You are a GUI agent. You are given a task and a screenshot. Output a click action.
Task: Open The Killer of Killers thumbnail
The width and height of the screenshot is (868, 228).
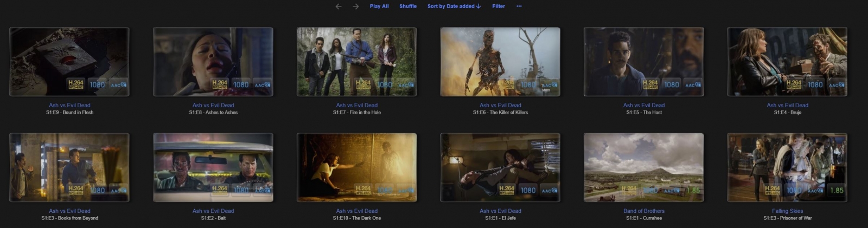(x=500, y=62)
